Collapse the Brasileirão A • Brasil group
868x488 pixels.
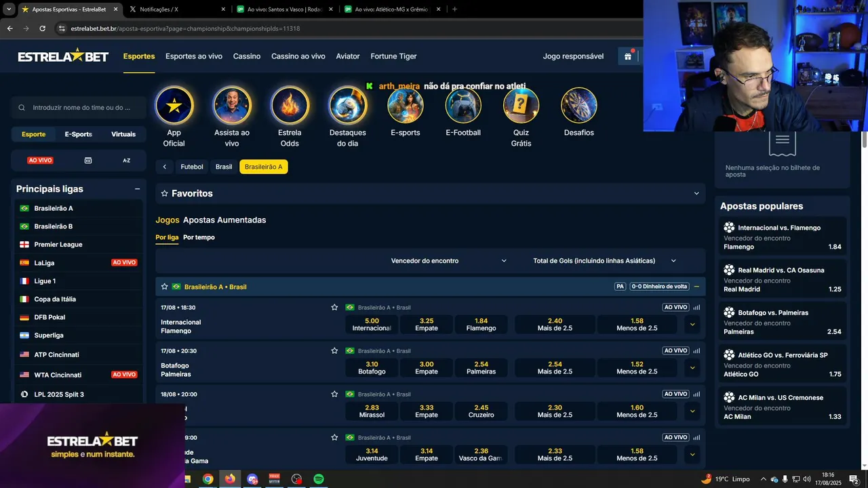click(x=696, y=287)
